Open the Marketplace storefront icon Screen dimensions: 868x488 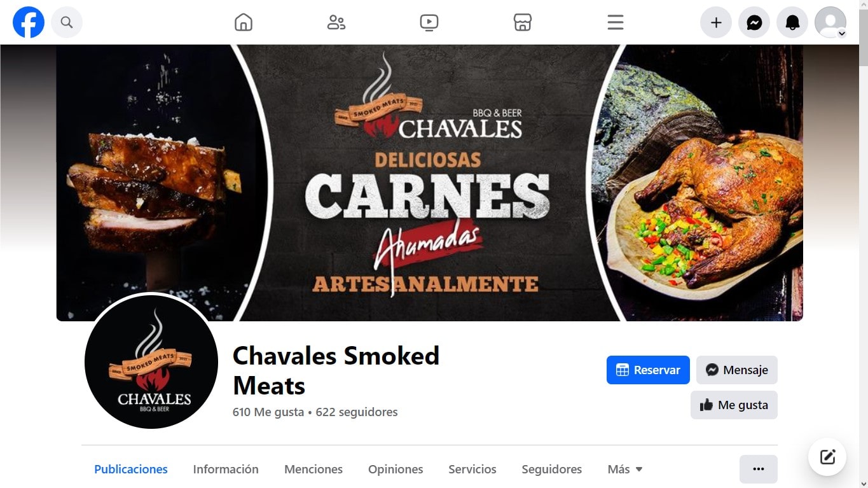click(522, 22)
